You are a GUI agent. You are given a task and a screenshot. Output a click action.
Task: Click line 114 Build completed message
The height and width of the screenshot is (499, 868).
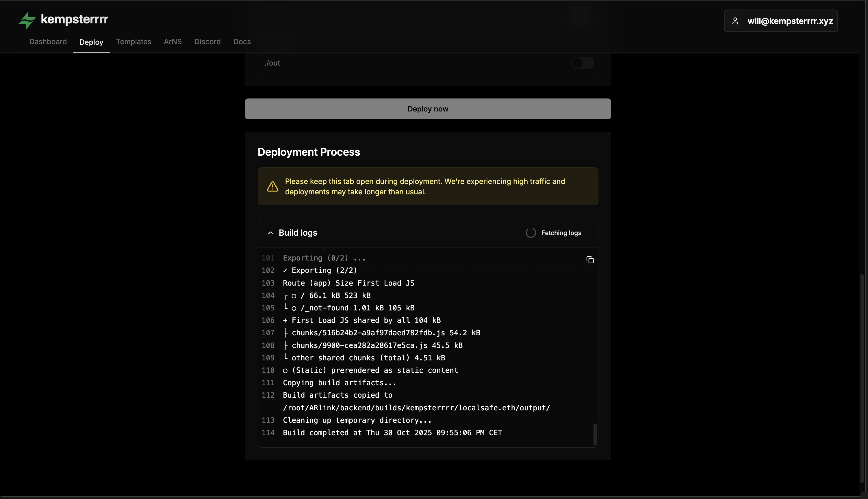pyautogui.click(x=392, y=433)
